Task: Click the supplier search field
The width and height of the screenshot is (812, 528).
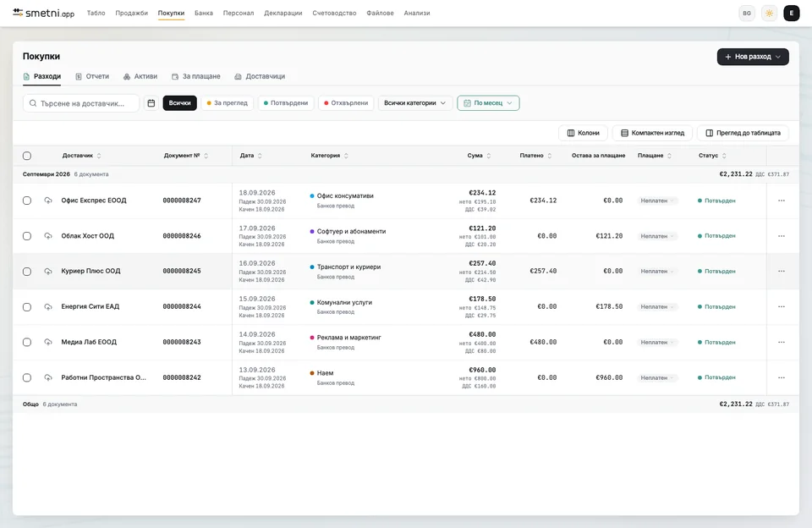Action: click(x=81, y=103)
